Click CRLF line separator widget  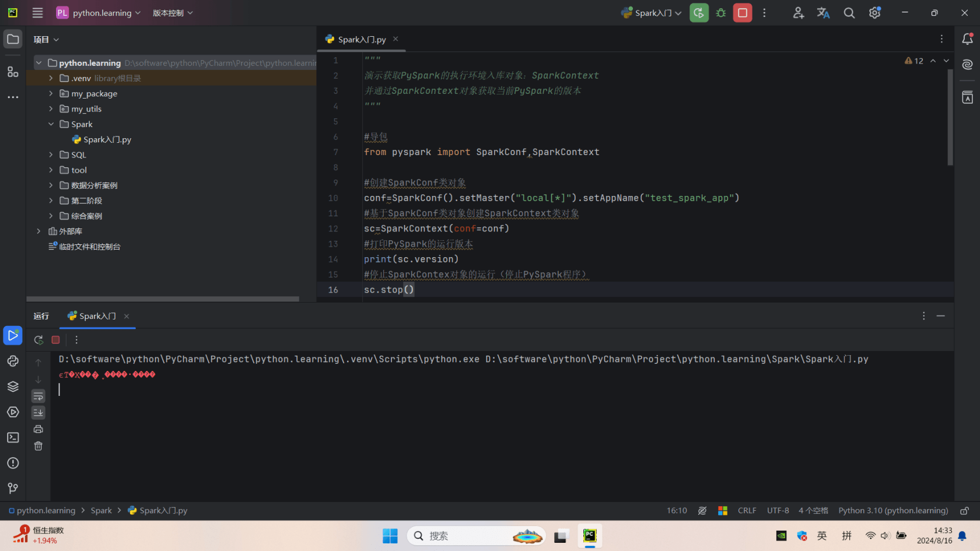pyautogui.click(x=747, y=511)
